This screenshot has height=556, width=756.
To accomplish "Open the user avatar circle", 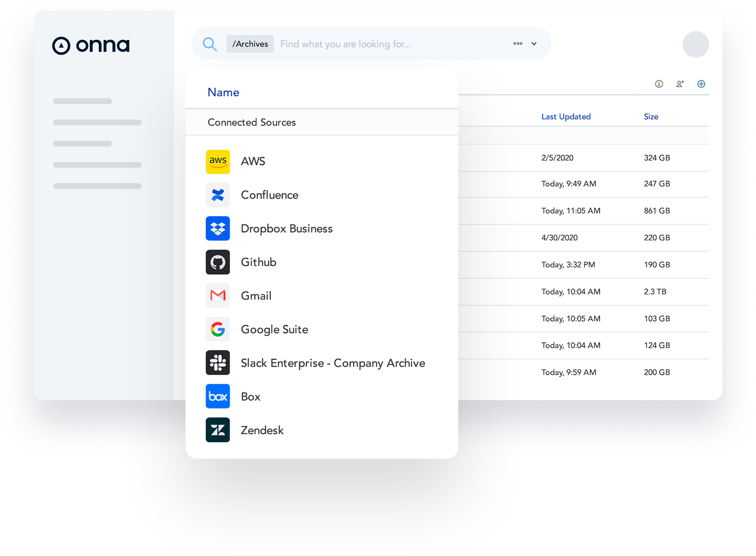I will [695, 44].
